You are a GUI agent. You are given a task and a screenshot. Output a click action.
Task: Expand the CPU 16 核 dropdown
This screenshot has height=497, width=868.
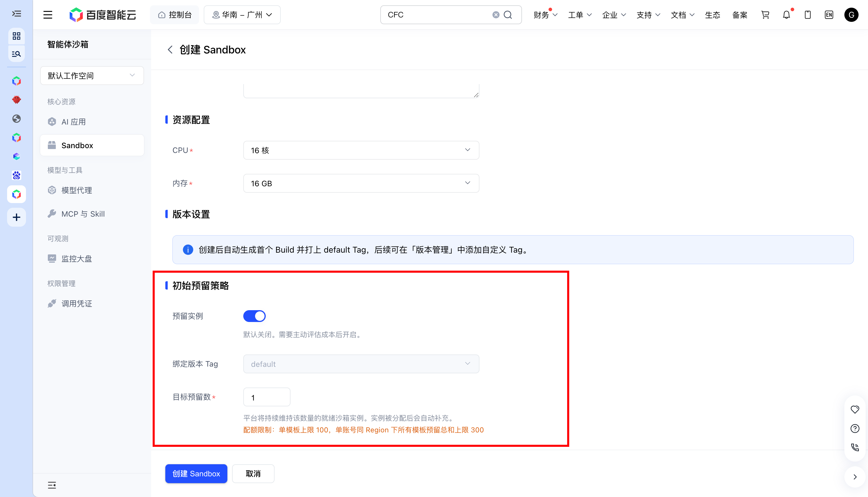(x=361, y=150)
